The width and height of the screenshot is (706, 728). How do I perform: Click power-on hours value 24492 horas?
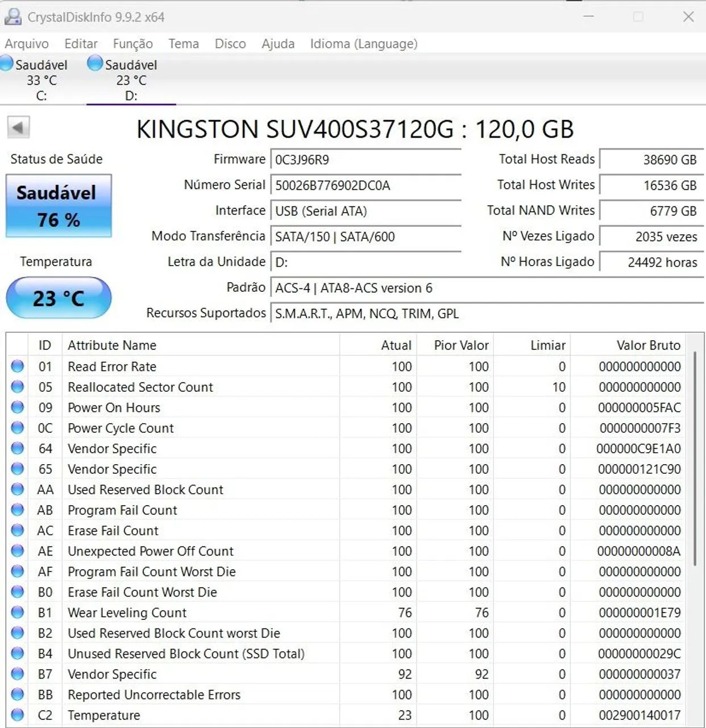click(652, 262)
